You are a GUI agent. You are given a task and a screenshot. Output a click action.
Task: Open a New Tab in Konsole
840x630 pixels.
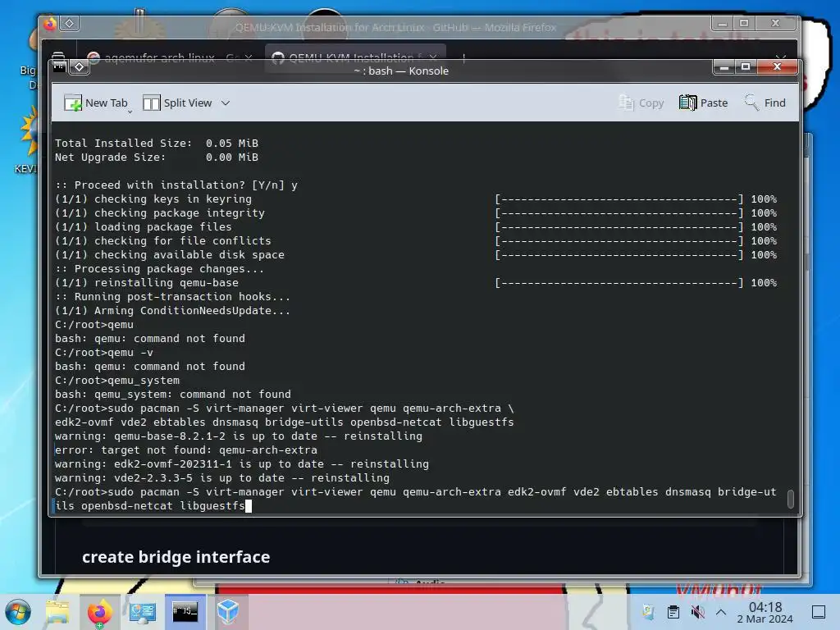96,103
